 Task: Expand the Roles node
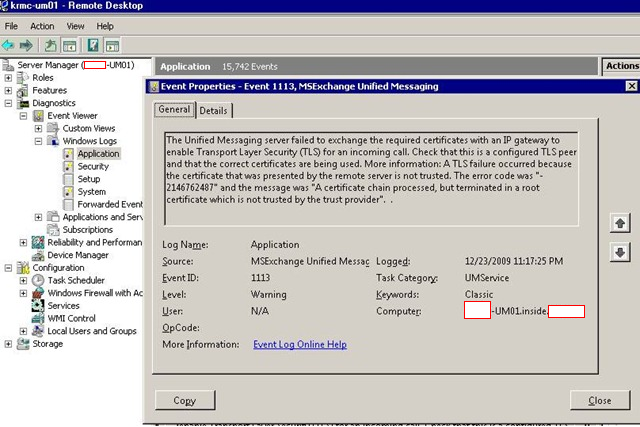click(x=8, y=78)
